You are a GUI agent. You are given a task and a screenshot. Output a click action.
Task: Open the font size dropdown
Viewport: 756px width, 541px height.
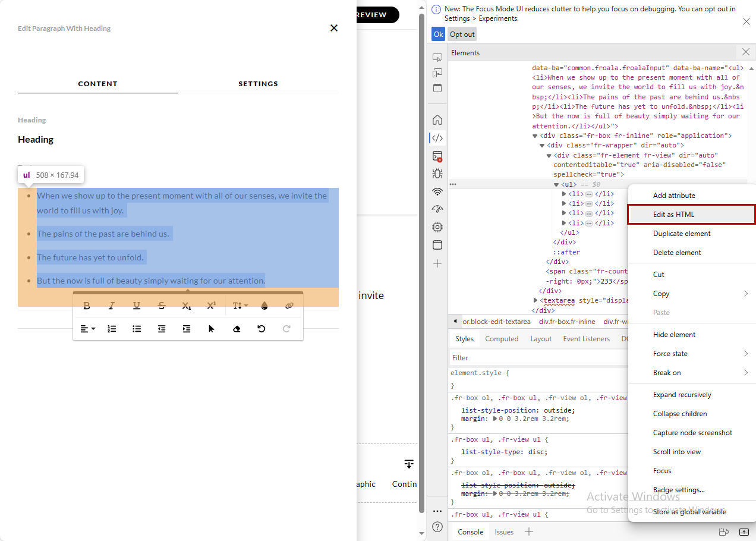[x=240, y=306]
